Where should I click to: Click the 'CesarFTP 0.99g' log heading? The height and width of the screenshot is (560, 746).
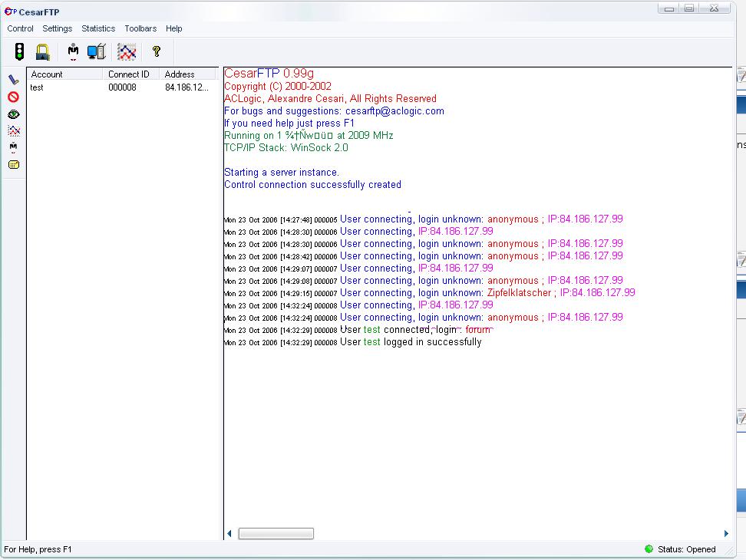(269, 73)
